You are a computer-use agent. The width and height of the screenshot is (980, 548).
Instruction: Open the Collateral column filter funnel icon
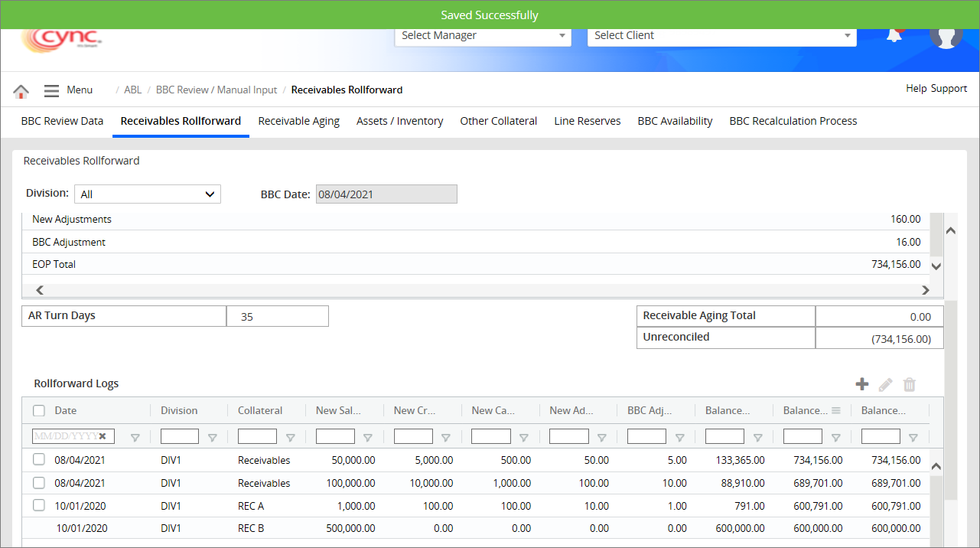click(x=291, y=438)
